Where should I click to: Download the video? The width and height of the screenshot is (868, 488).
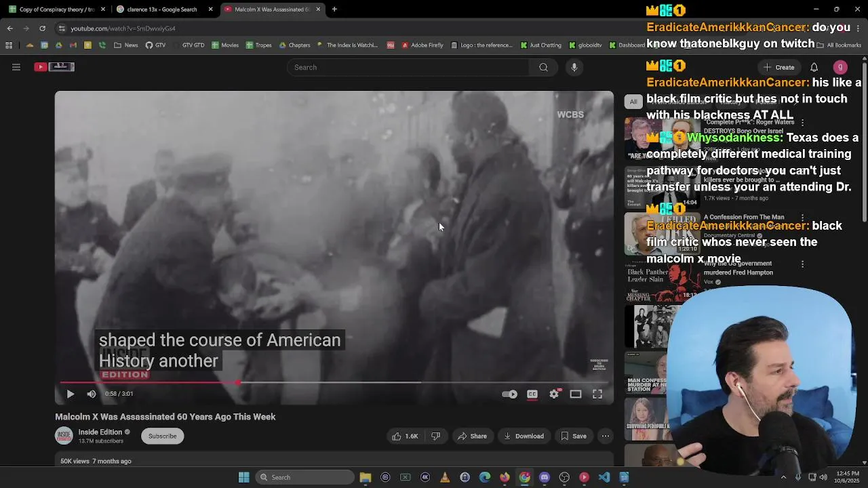tap(523, 436)
